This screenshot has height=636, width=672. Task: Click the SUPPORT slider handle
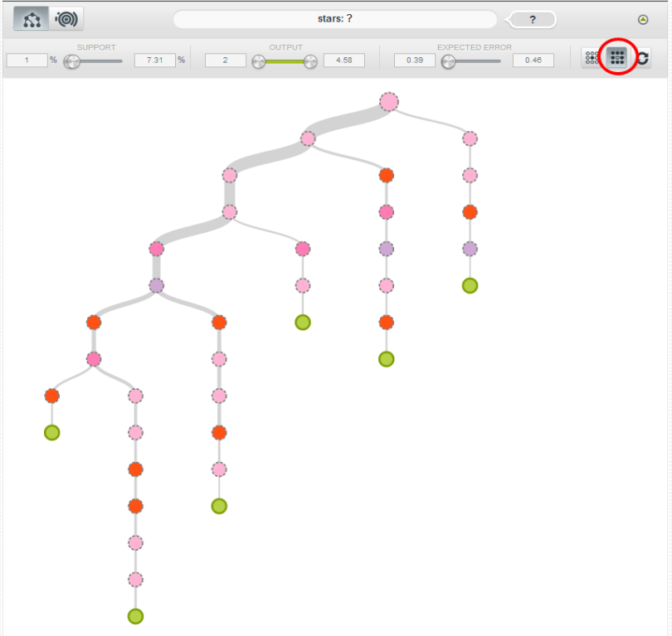pos(69,61)
